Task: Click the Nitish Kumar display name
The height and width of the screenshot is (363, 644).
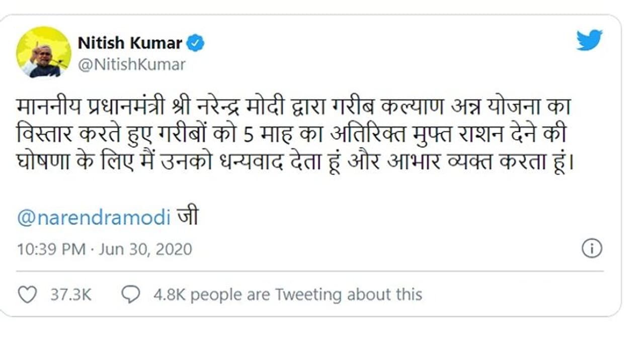Action: click(x=130, y=44)
